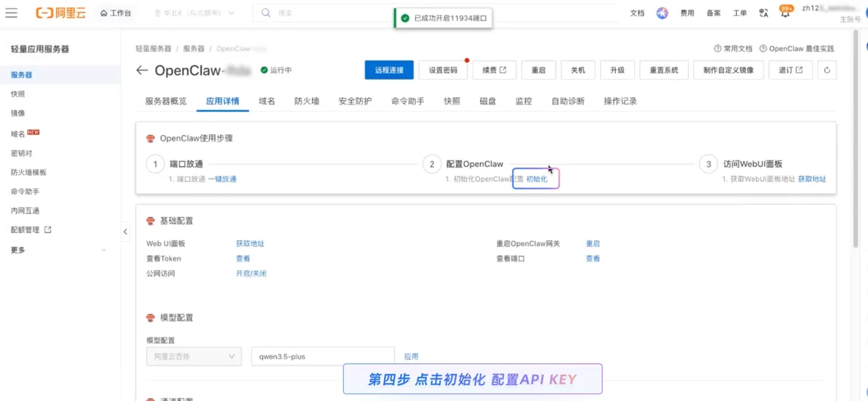Open the region selector 华北6 dropdown

pos(195,13)
